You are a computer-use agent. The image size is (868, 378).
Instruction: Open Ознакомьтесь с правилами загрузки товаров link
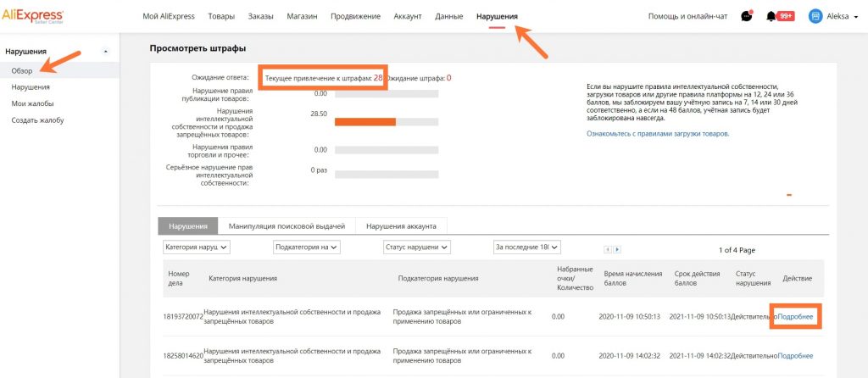pos(658,134)
